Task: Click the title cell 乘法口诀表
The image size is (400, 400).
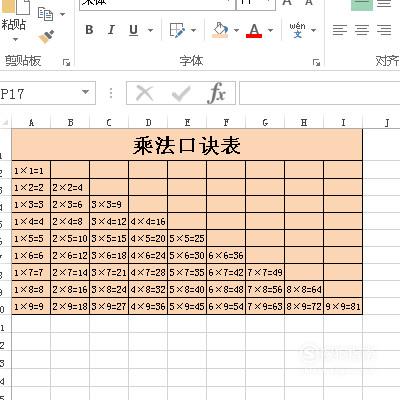Action: pos(187,145)
